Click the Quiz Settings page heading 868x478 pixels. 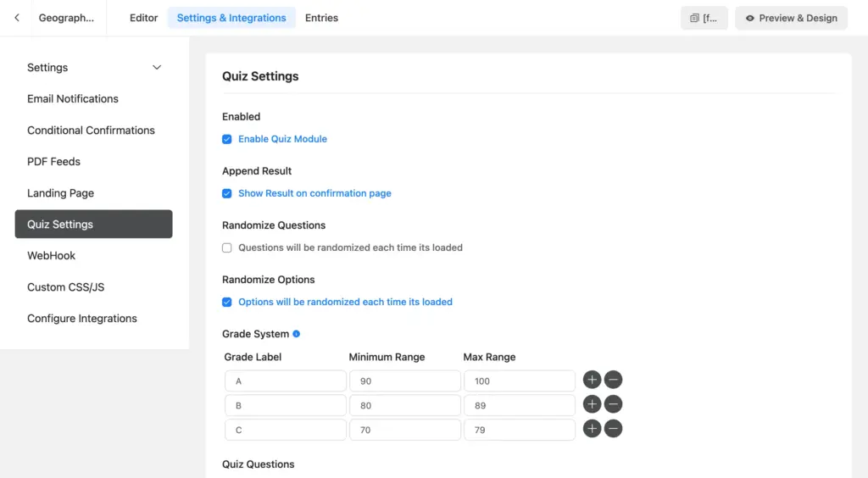click(260, 76)
